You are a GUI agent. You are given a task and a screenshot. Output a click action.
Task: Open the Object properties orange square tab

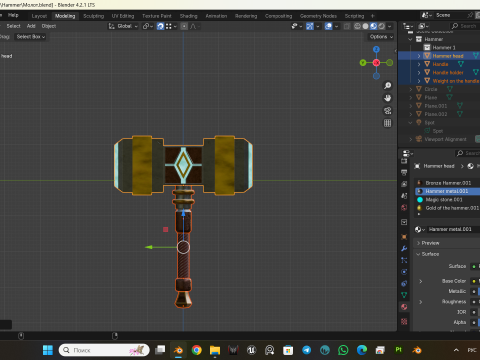pyautogui.click(x=404, y=237)
